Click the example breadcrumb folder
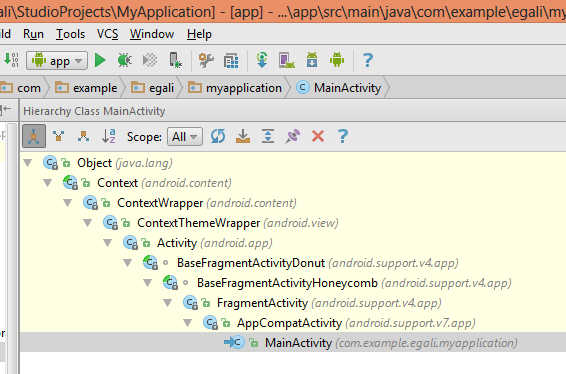566x374 pixels. 86,88
